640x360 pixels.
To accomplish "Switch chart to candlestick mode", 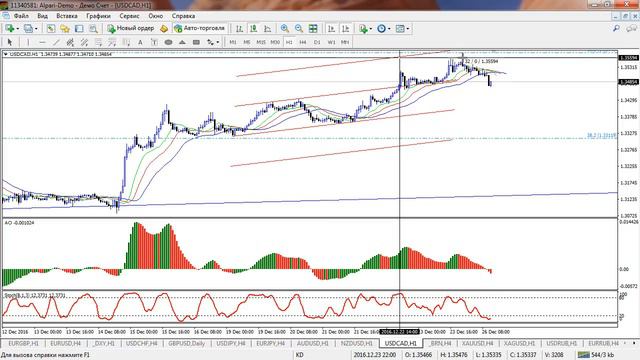I will [x=253, y=29].
